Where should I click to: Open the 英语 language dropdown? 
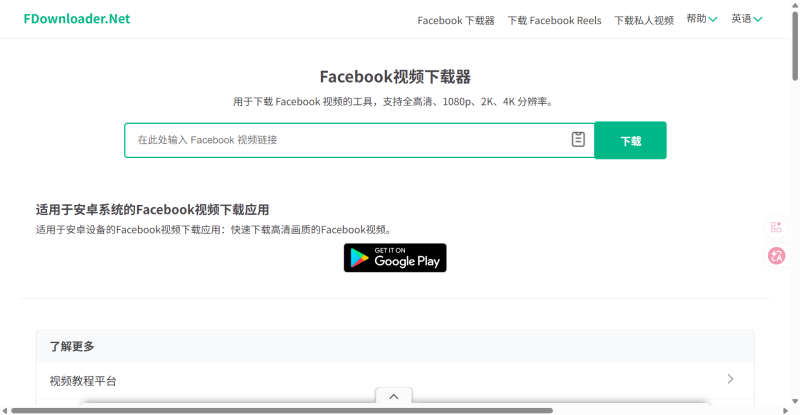point(746,19)
